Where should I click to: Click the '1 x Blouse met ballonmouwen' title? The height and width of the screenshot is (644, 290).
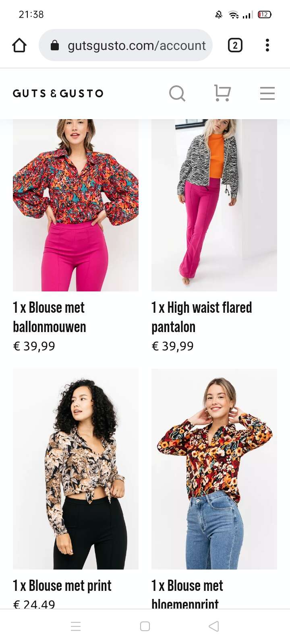click(49, 317)
